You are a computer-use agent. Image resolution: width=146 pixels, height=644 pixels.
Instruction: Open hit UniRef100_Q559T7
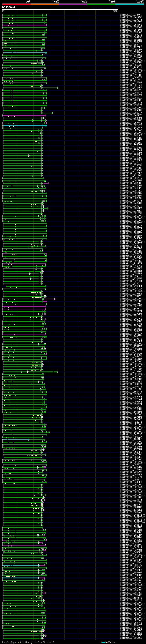click(x=131, y=113)
